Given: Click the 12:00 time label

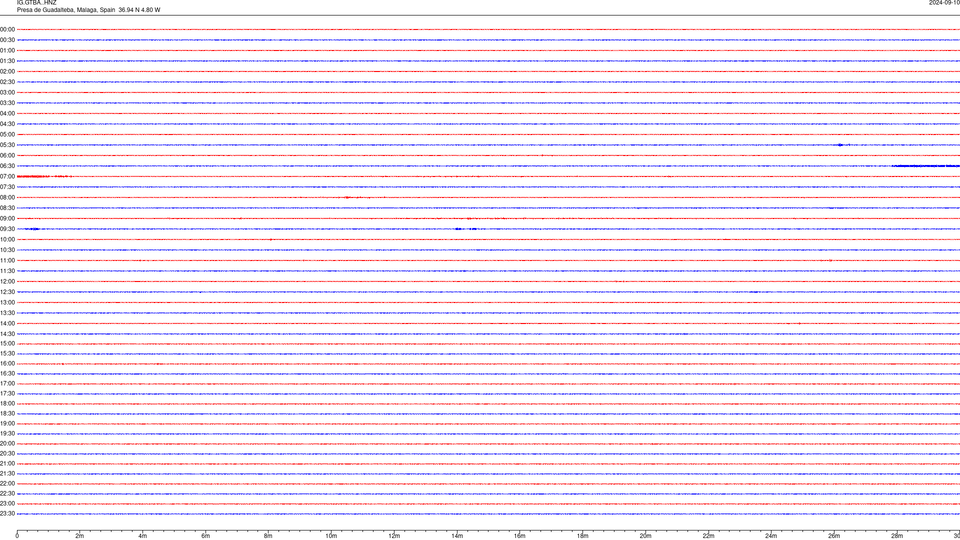Looking at the screenshot, I should (7, 282).
